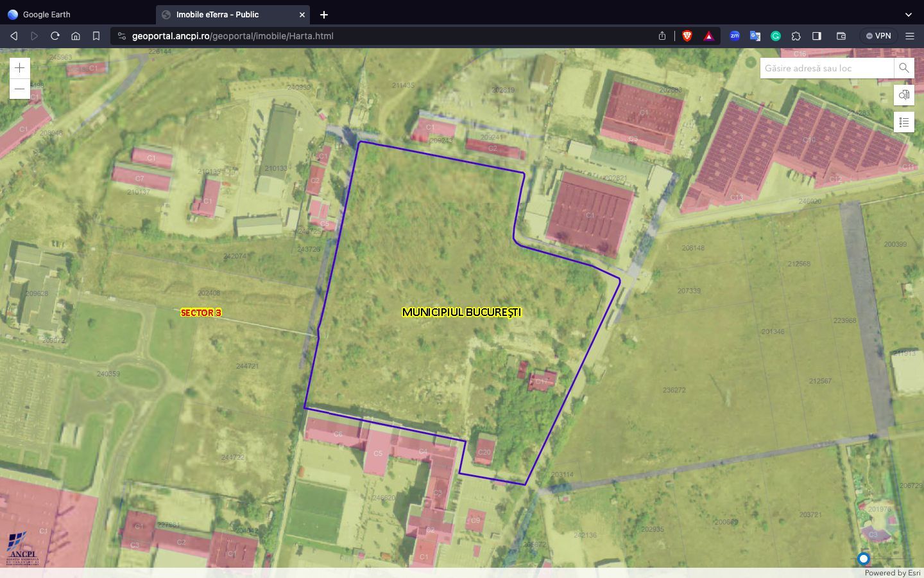This screenshot has height=578, width=924.
Task: Expand the tab search chevron
Action: (x=908, y=14)
